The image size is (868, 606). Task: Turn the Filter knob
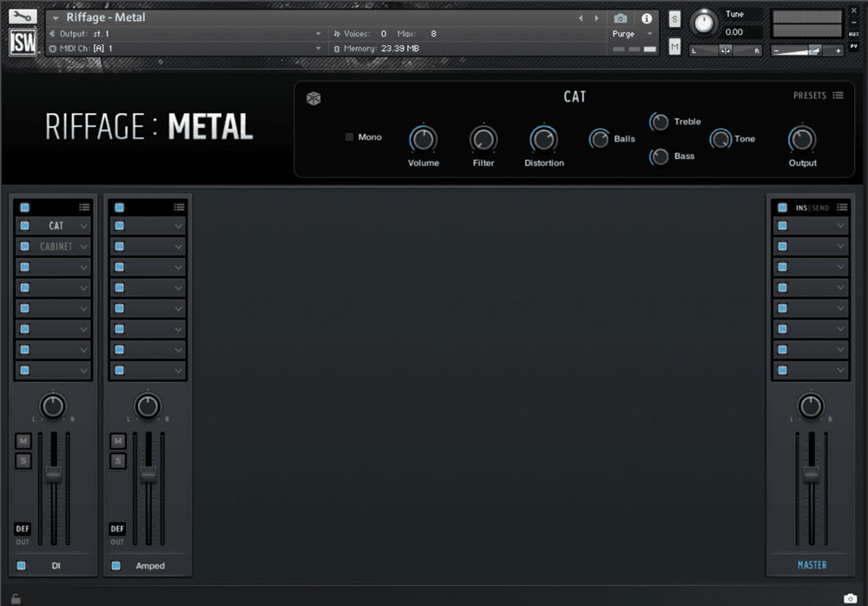[x=483, y=139]
